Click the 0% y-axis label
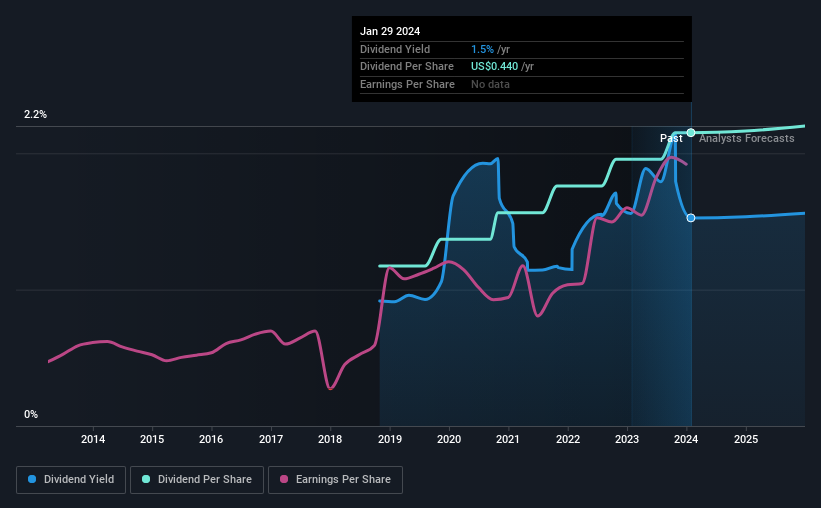This screenshot has height=508, width=821. click(x=31, y=414)
